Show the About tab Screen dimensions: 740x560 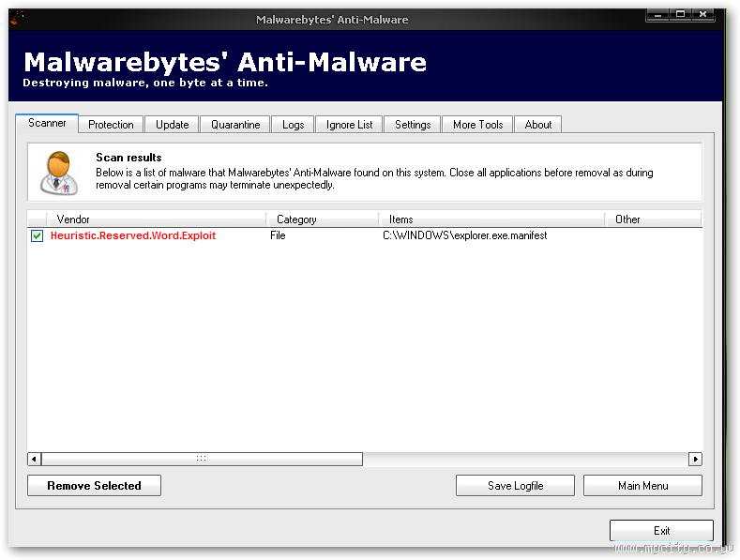538,125
